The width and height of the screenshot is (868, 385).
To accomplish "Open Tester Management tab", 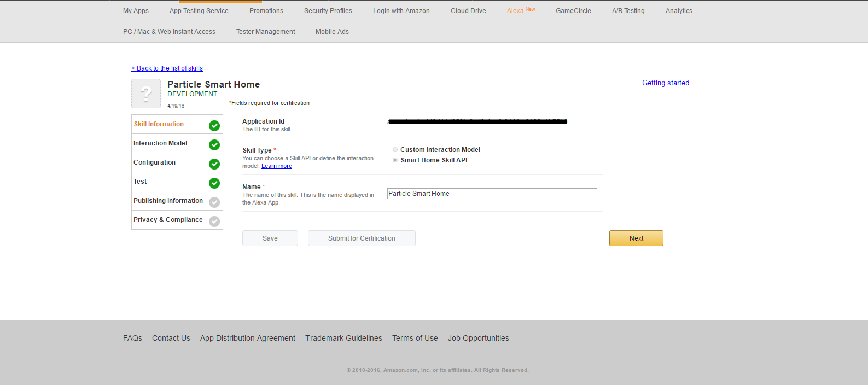I will point(266,32).
